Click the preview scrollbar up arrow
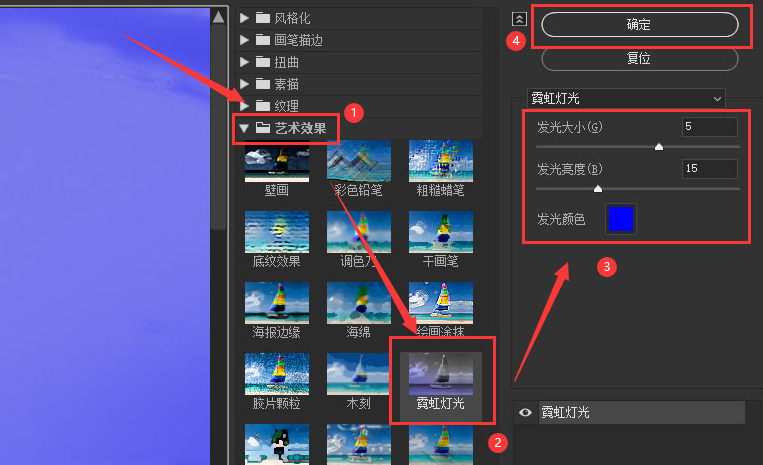The height and width of the screenshot is (465, 763). [x=218, y=18]
